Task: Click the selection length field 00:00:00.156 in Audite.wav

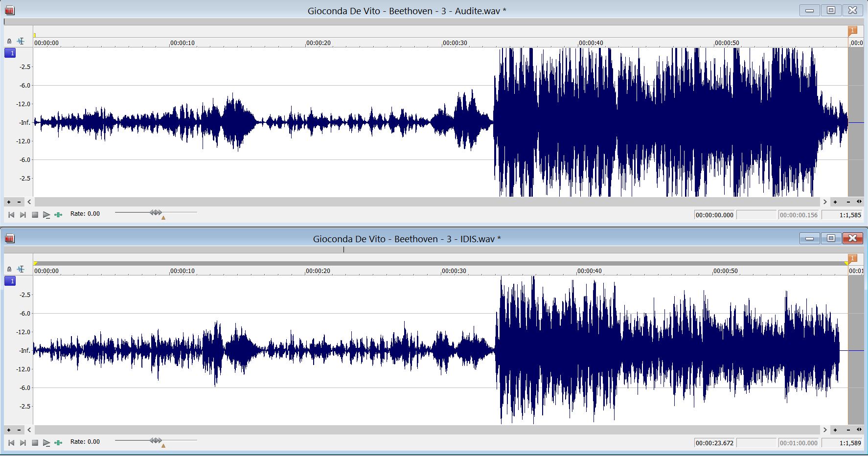Action: tap(799, 215)
